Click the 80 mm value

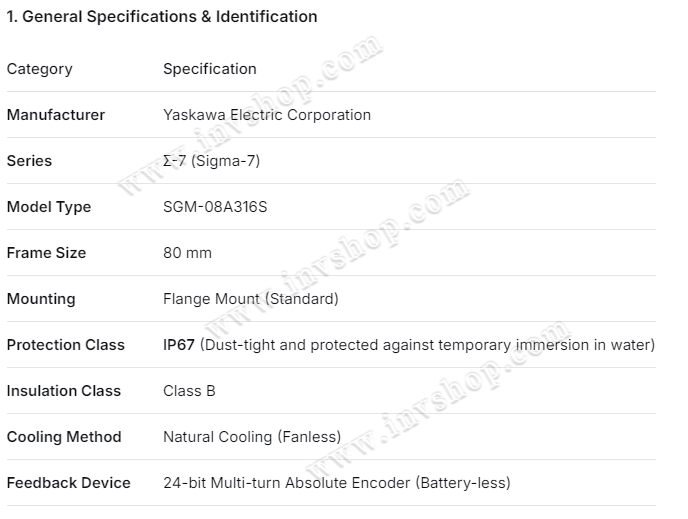coord(188,253)
